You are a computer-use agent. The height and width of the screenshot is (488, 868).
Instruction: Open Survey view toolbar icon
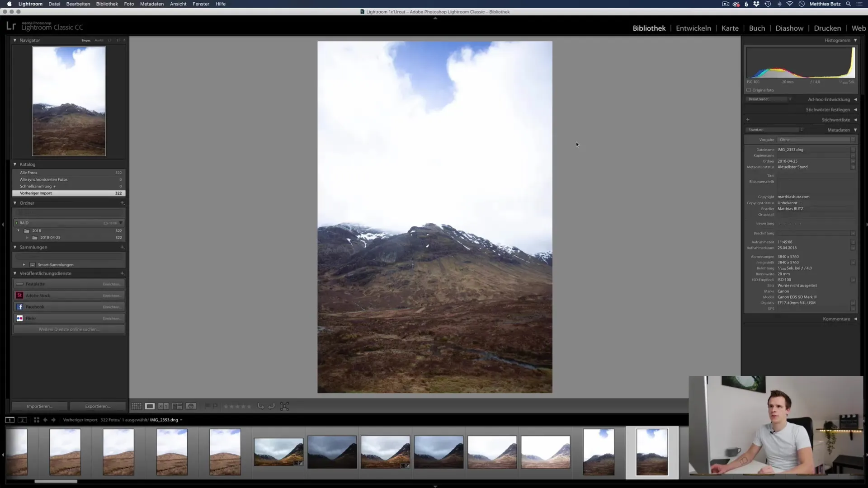pyautogui.click(x=177, y=406)
